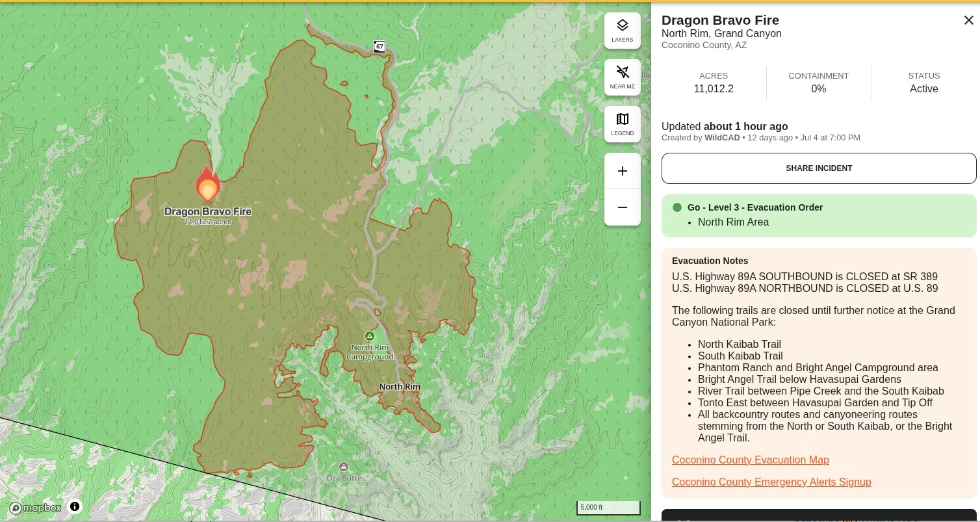Viewport: 980px width, 522px height.
Task: Select 'Tonto East between Havasupai Garden' item
Action: pyautogui.click(x=815, y=403)
